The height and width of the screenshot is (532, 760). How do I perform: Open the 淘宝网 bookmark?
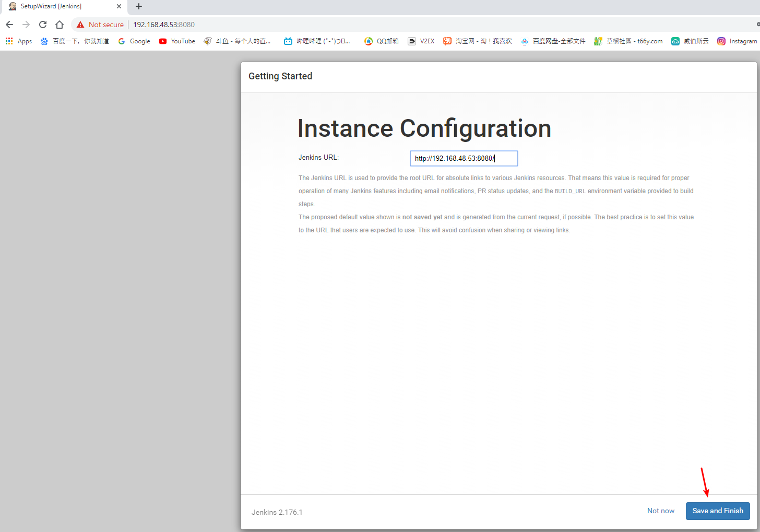478,41
